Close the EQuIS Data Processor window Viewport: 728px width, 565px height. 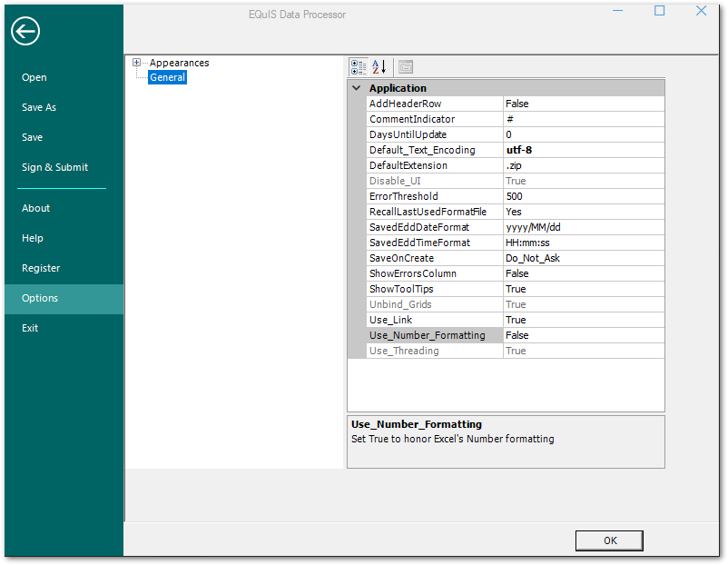701,11
